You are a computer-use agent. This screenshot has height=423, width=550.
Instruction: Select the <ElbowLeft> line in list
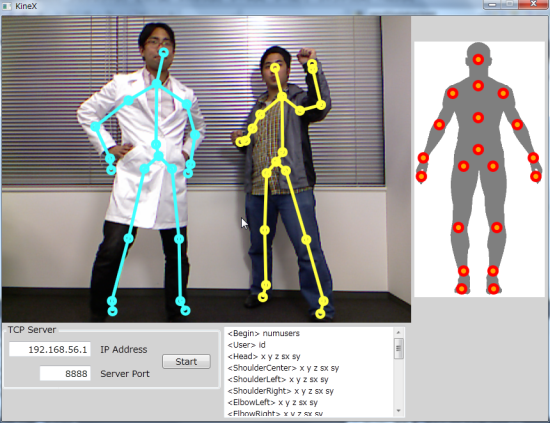(x=273, y=402)
